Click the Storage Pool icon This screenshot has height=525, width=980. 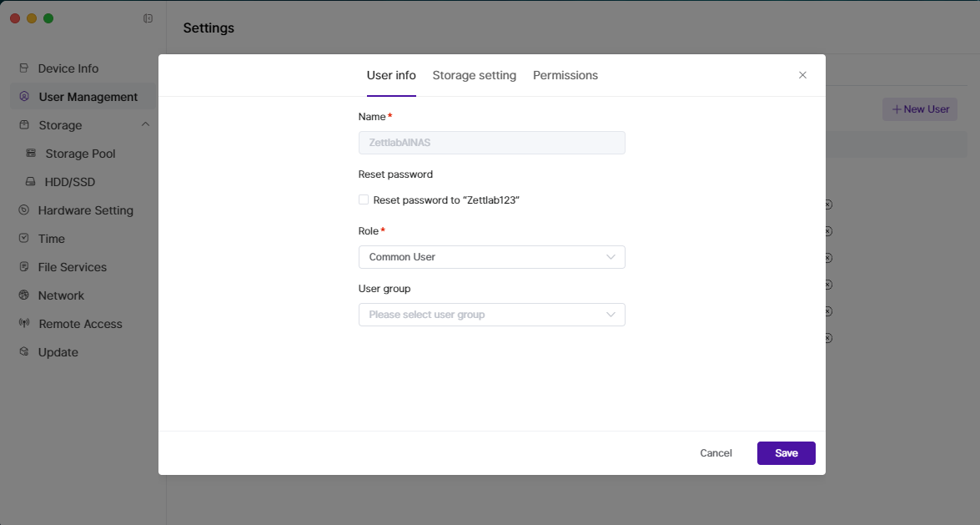[31, 154]
